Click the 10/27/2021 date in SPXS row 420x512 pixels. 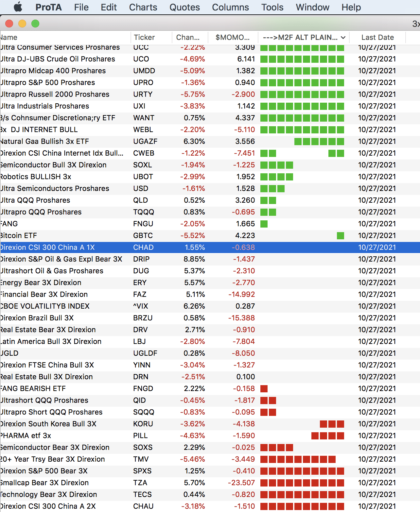377,471
